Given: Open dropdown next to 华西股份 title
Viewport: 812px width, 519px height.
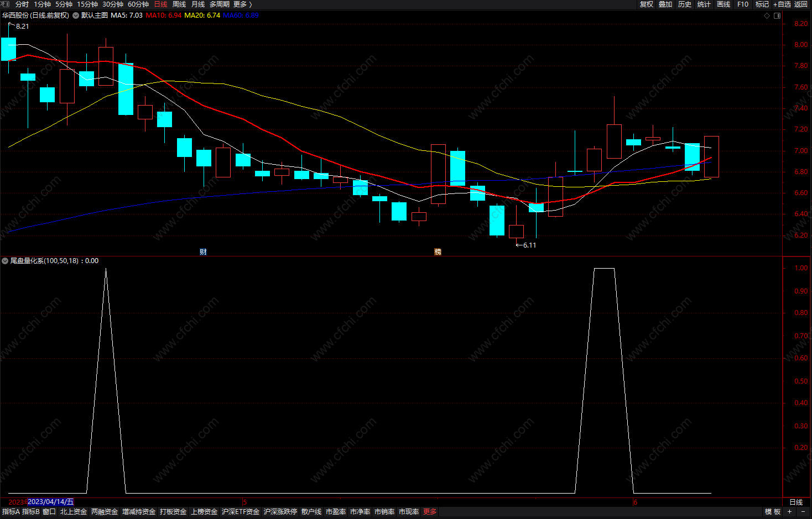Looking at the screenshot, I should click(x=75, y=15).
